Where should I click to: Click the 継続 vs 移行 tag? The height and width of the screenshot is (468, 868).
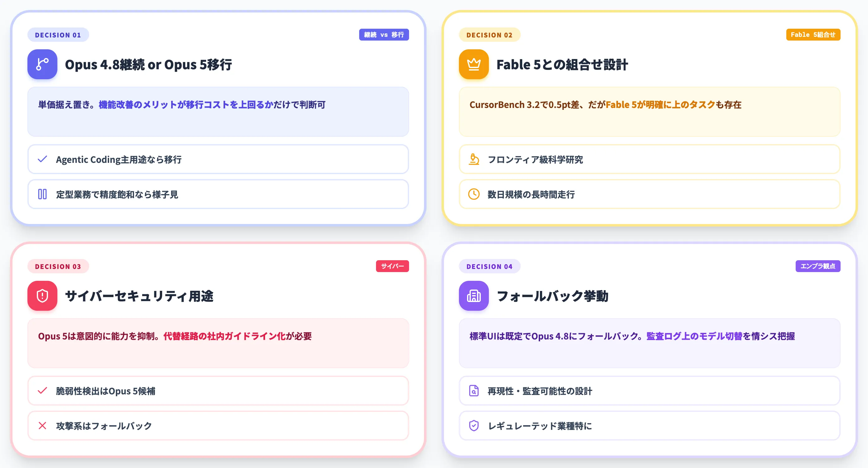[x=384, y=35]
